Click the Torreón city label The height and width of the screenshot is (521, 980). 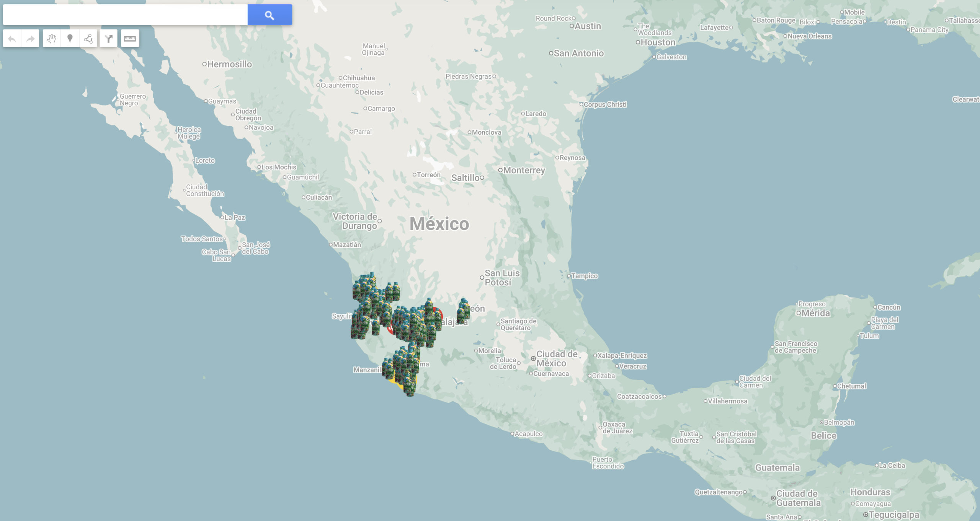pos(429,175)
